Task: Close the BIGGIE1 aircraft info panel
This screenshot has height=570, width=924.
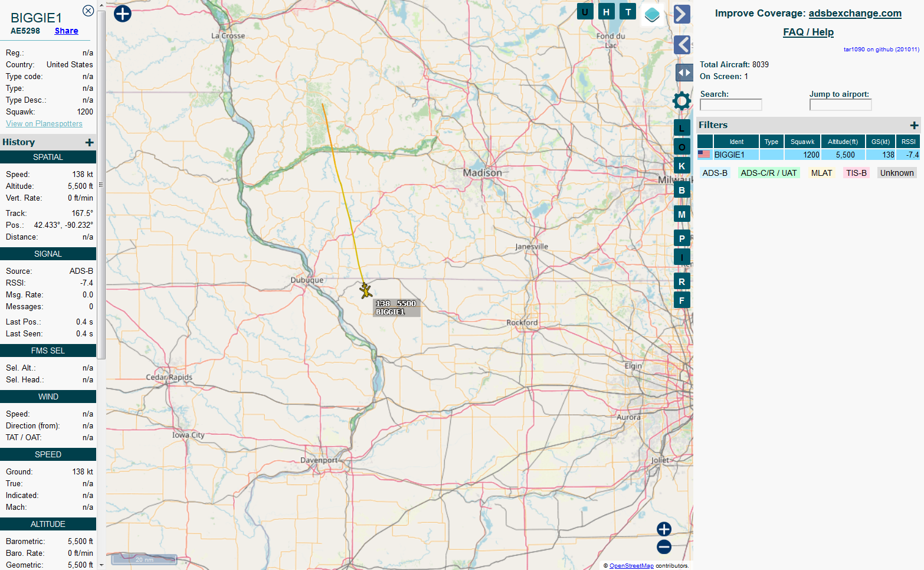Action: [88, 11]
